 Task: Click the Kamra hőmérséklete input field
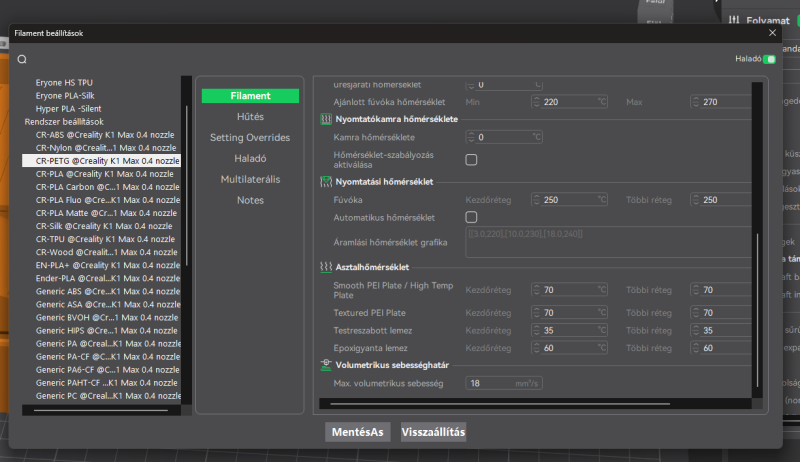tap(504, 137)
